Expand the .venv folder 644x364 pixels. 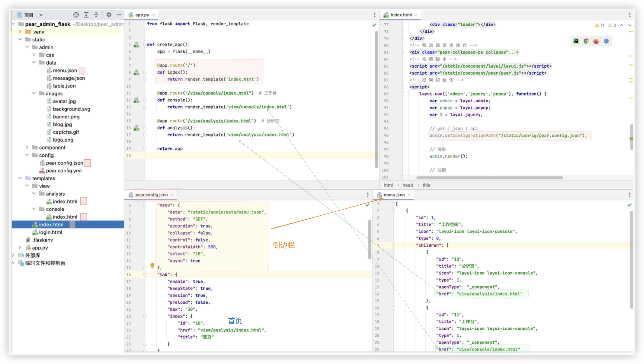point(20,32)
